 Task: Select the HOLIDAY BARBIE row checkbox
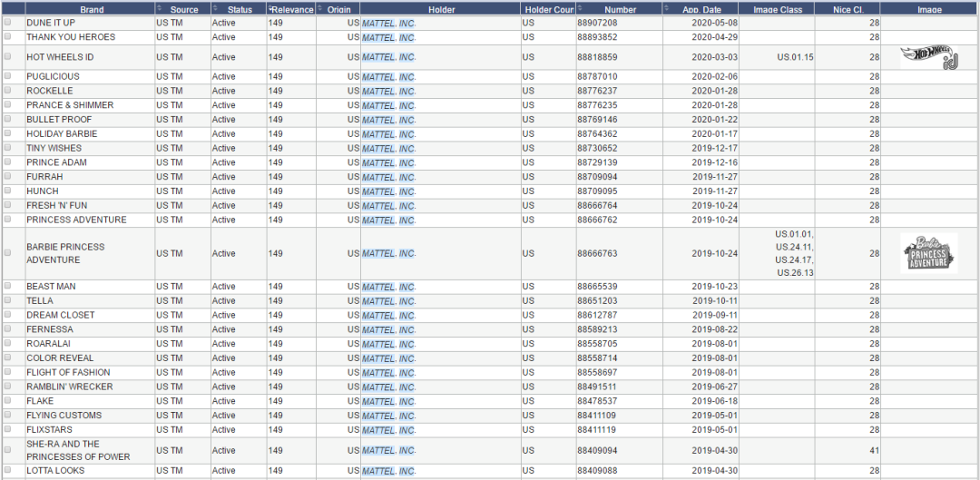[x=8, y=133]
